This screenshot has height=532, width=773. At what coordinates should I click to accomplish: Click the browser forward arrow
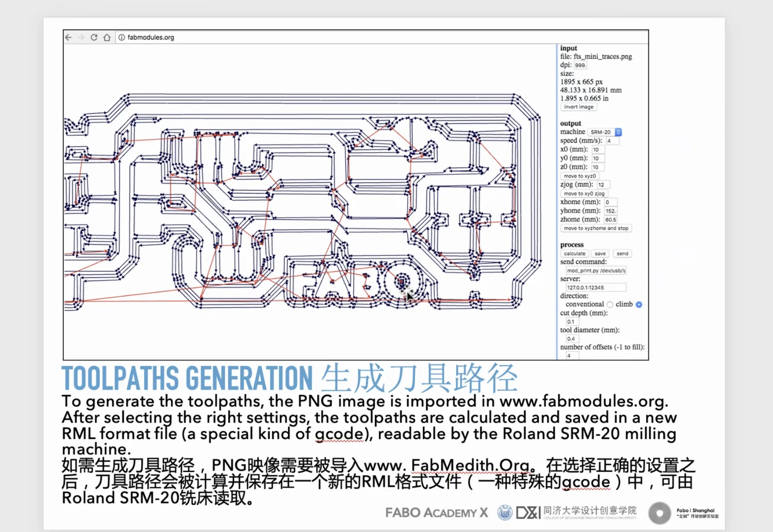click(80, 37)
